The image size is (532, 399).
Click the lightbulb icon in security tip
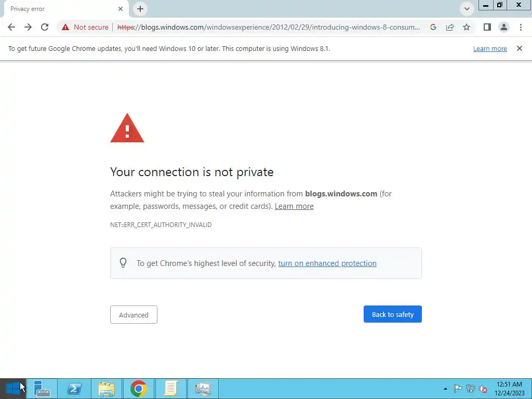tap(123, 262)
